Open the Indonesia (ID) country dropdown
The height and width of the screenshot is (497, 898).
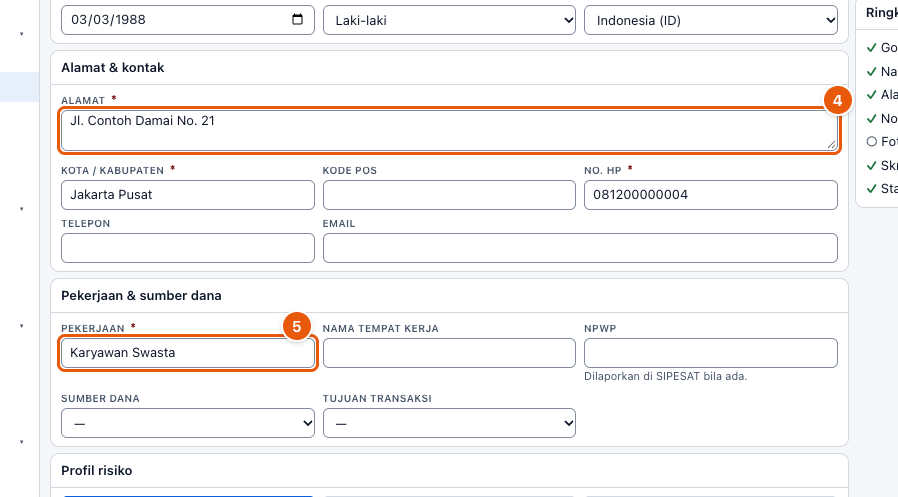coord(711,20)
